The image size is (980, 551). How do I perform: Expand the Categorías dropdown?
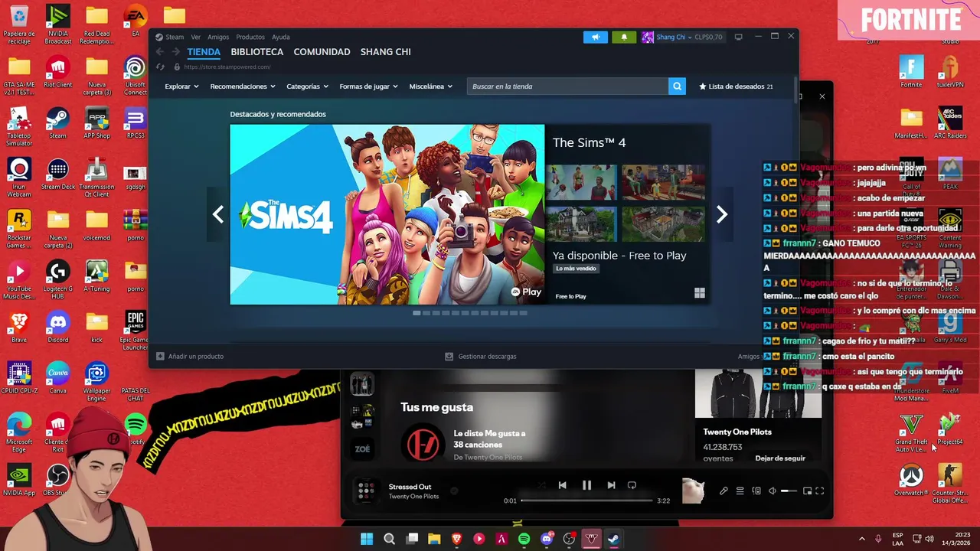click(x=307, y=86)
